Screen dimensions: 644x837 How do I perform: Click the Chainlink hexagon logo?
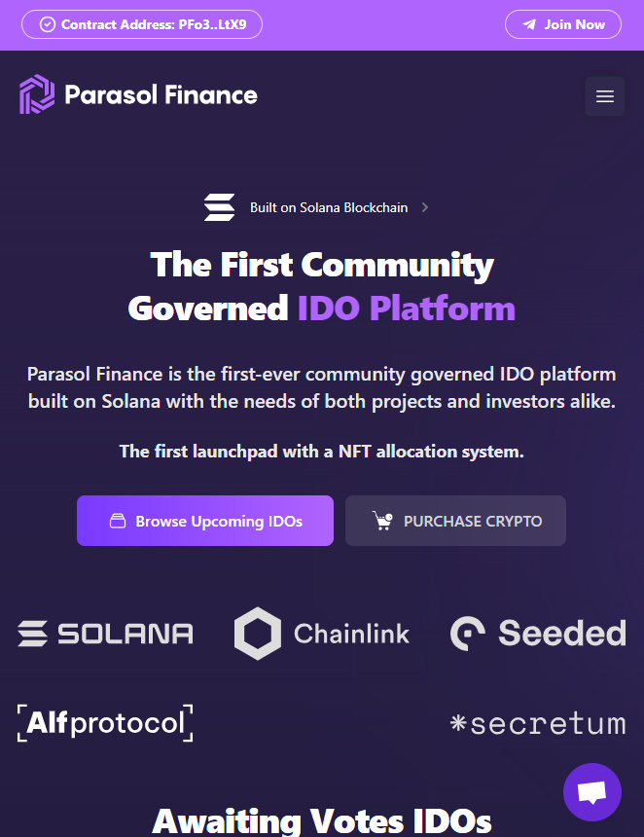pos(258,634)
